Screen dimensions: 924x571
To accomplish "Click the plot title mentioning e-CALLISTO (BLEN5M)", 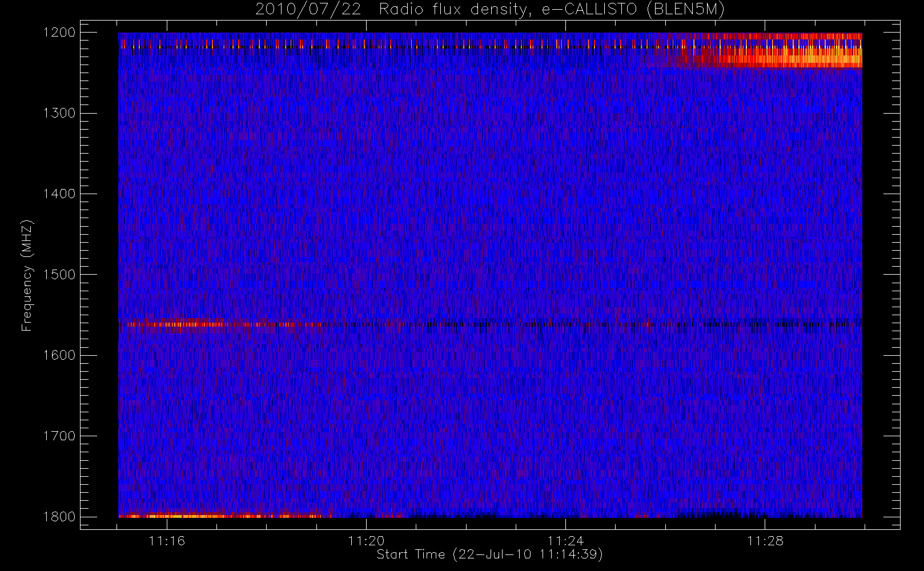I will pyautogui.click(x=490, y=9).
